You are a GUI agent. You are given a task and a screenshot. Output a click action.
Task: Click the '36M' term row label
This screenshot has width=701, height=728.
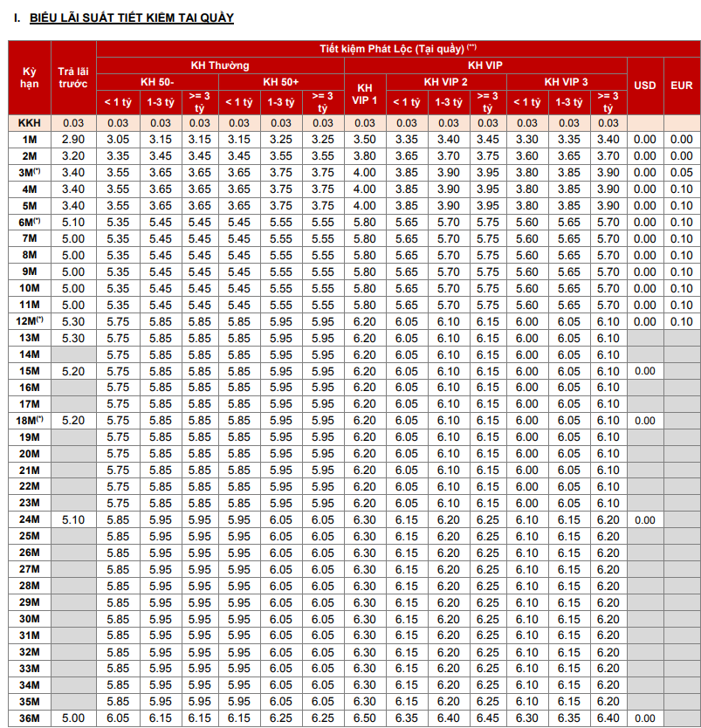pos(29,718)
